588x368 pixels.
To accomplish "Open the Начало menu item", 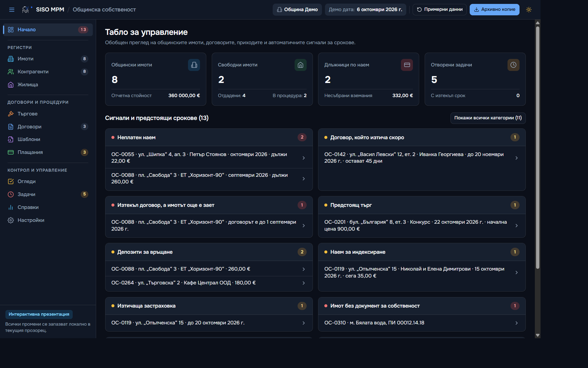I will [48, 30].
